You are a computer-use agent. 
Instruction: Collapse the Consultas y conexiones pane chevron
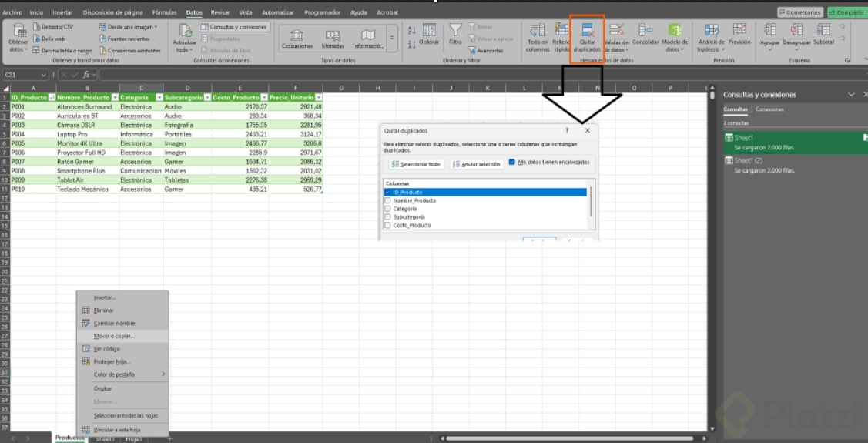point(851,95)
